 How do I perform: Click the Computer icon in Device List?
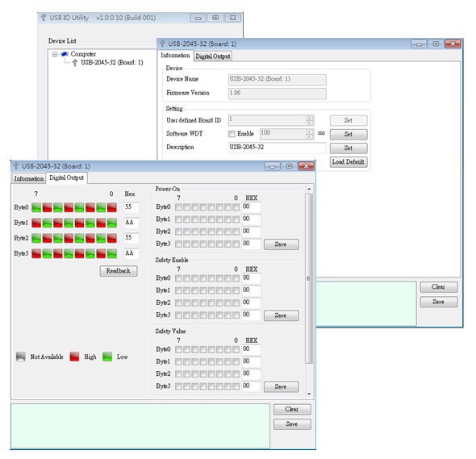[x=65, y=54]
